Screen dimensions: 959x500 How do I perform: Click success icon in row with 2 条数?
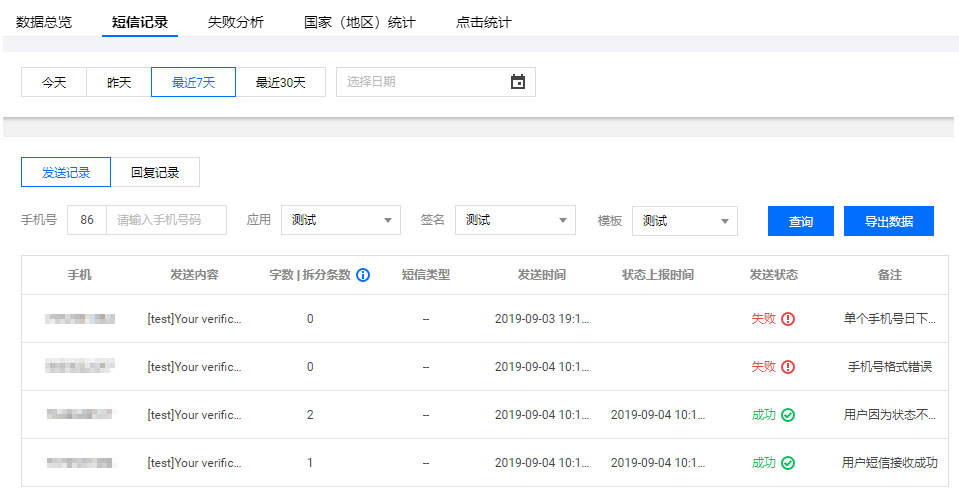[x=788, y=415]
